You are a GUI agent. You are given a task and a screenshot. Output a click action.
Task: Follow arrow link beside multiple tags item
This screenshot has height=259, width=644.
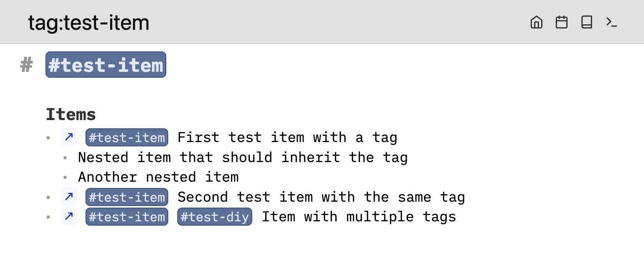[x=69, y=216]
